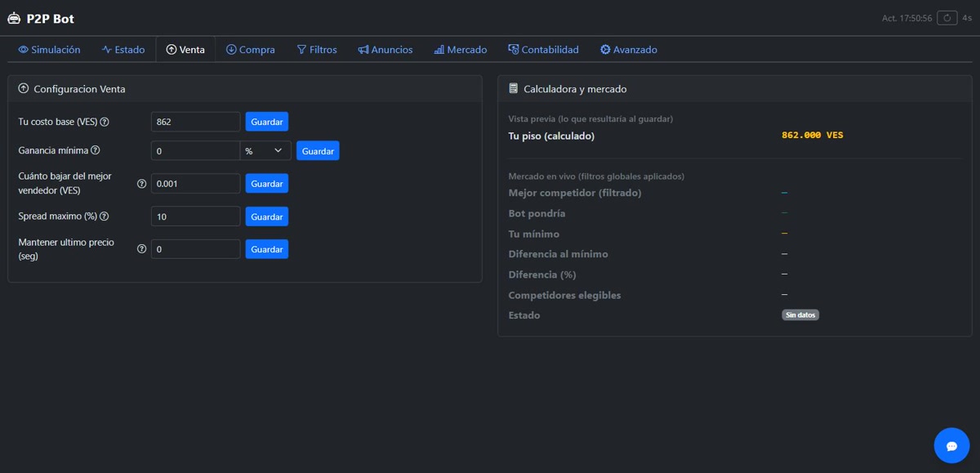Go to the Filtros tab
Screen dimensions: 980x473
pos(317,50)
